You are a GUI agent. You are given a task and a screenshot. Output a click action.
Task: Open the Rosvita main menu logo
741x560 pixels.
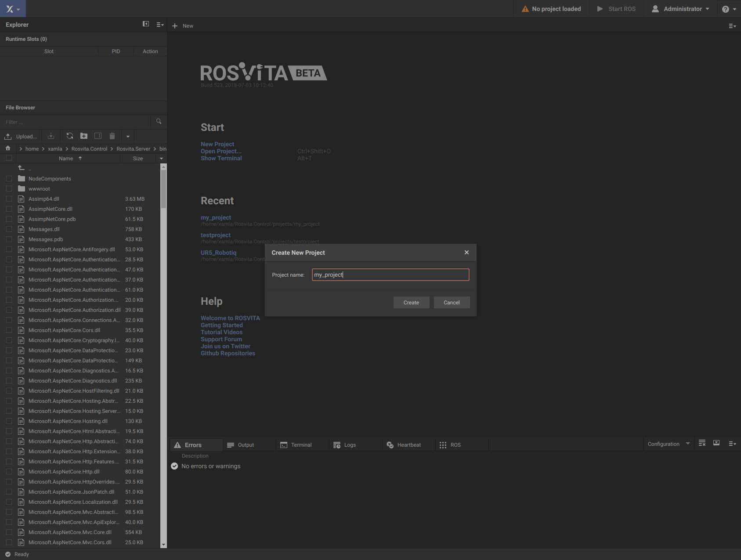tap(13, 9)
